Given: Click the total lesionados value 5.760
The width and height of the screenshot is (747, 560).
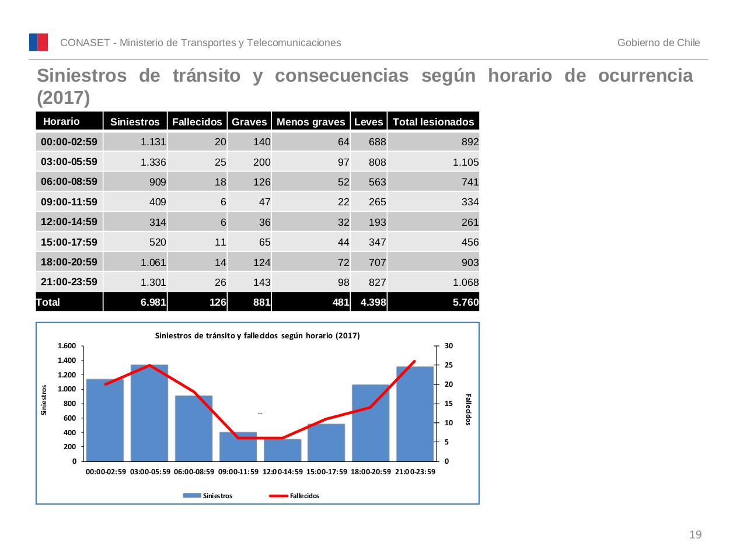Looking at the screenshot, I should click(x=465, y=302).
